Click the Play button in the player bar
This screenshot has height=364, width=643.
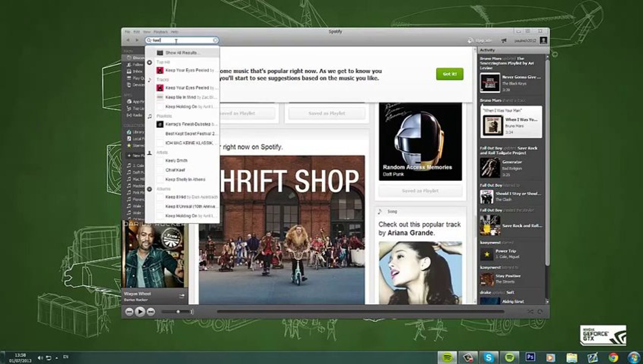click(140, 312)
